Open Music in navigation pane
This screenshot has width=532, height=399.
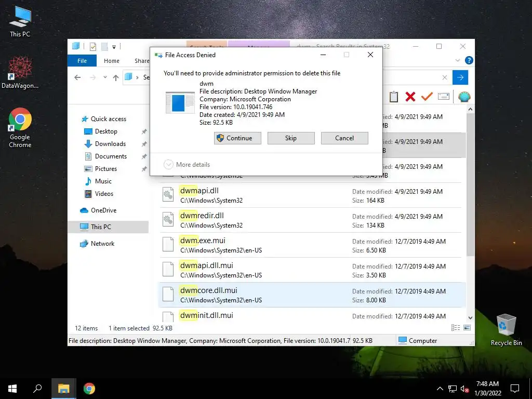tap(98, 181)
